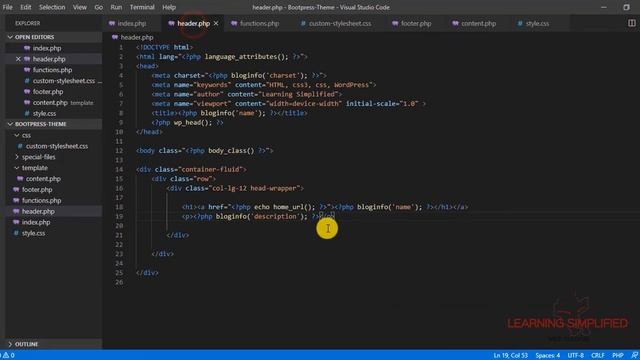Click the header.php breadcrumb
Screen dimensions: 640x360
tap(137, 37)
